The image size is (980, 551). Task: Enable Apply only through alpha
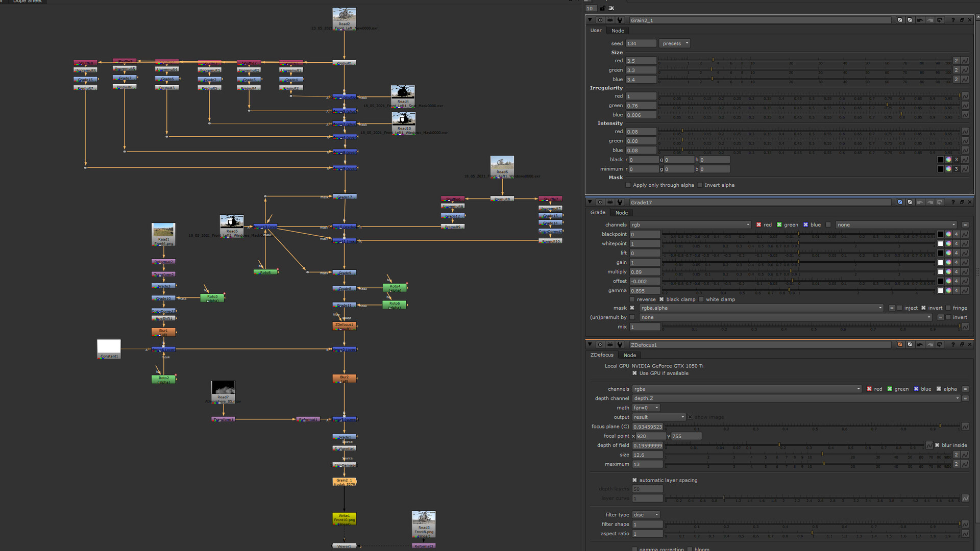point(628,185)
